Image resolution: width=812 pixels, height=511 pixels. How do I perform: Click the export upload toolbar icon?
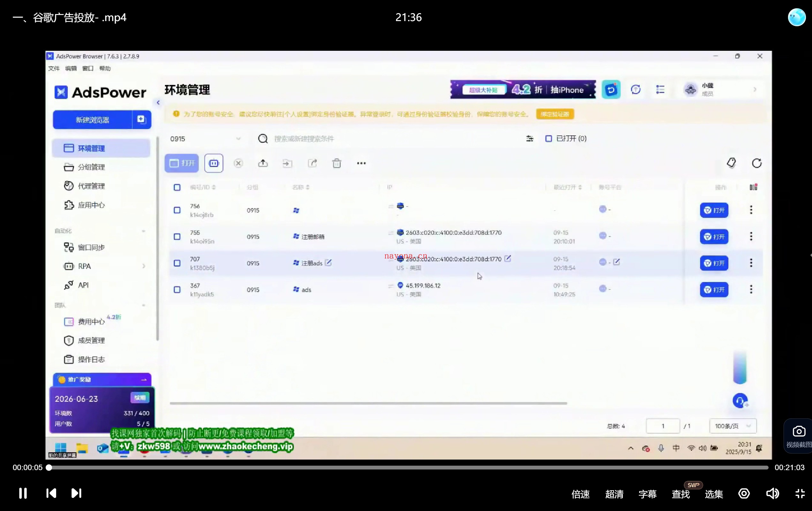point(263,164)
